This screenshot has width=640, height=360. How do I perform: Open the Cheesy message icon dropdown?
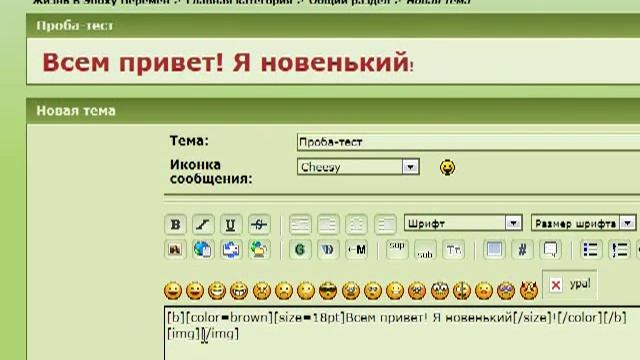[358, 167]
